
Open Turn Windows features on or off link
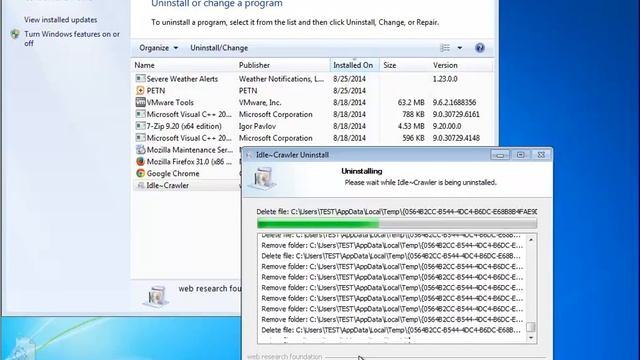(x=72, y=39)
